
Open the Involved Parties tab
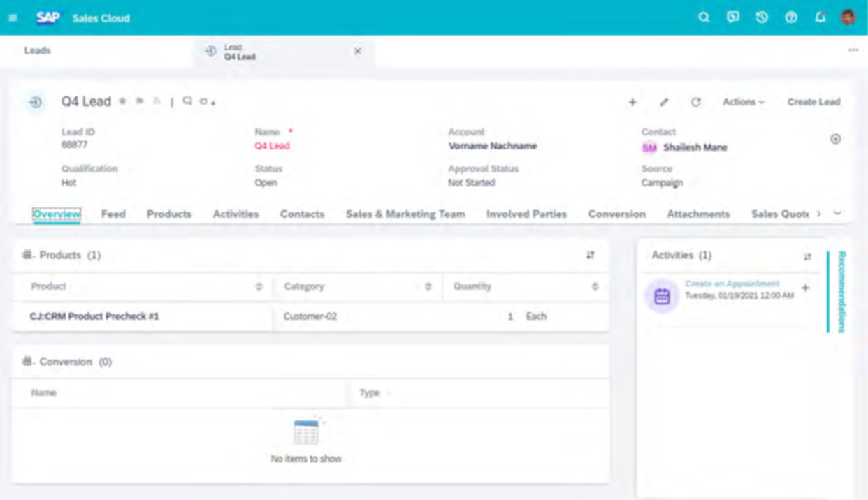point(526,214)
